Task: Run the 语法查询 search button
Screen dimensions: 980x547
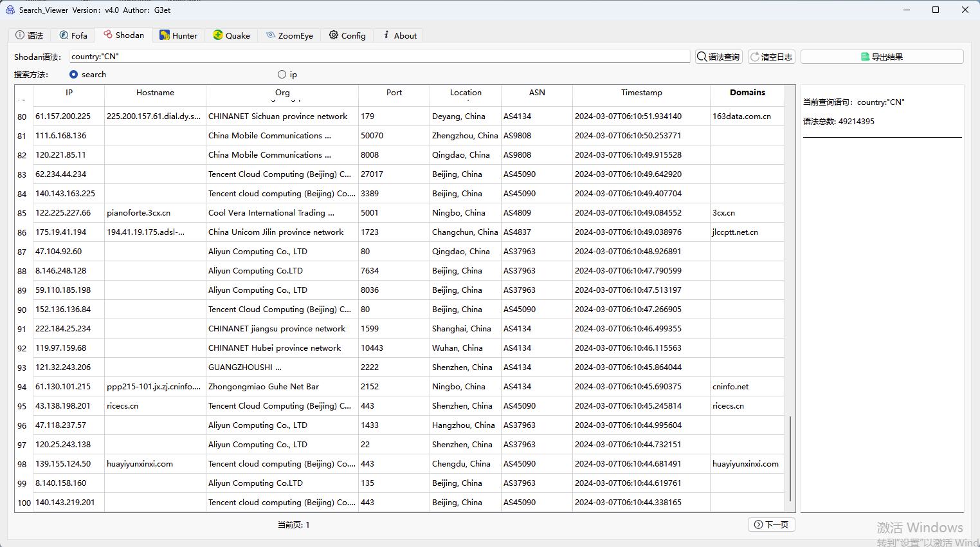Action: point(718,57)
